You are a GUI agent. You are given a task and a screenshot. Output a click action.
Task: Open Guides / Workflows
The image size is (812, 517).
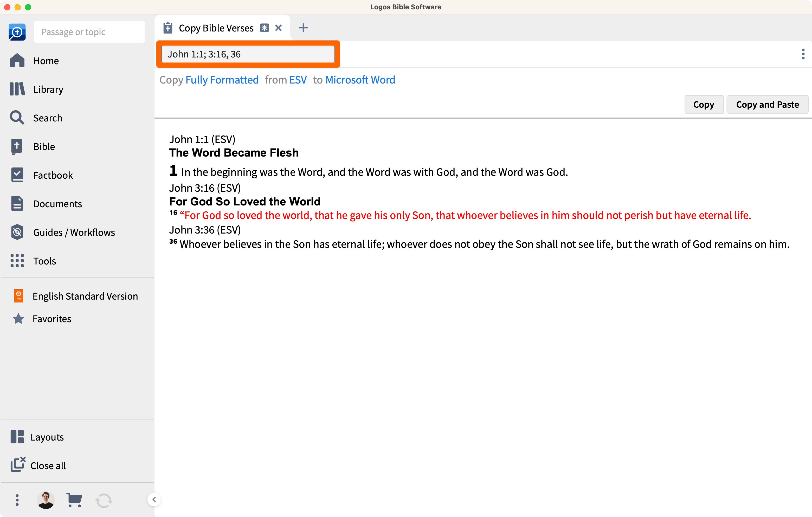tap(62, 232)
